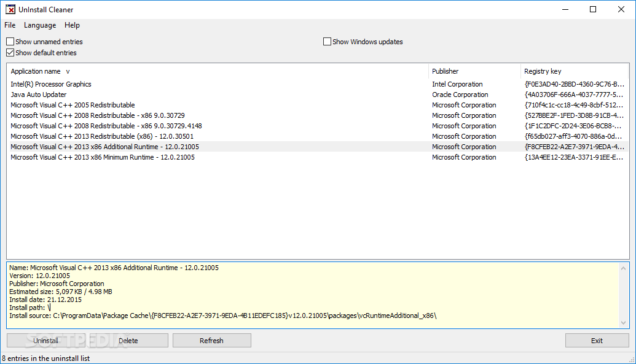Uncheck Show default entries checkbox

10,53
